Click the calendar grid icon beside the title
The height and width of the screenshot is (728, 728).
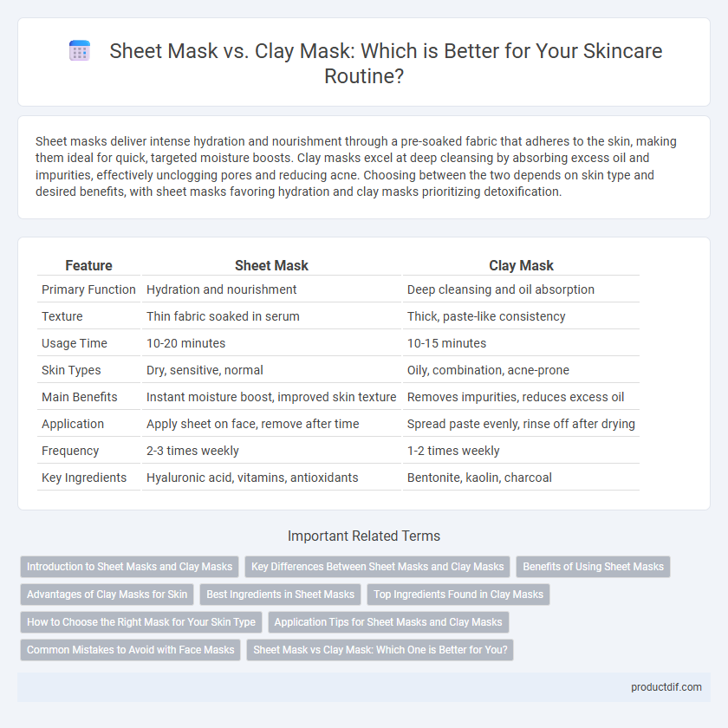[x=80, y=51]
